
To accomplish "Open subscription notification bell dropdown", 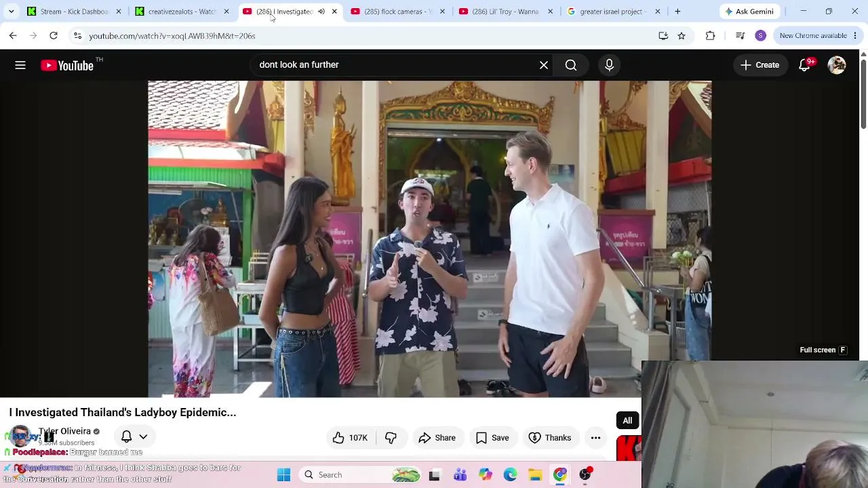I will point(134,436).
